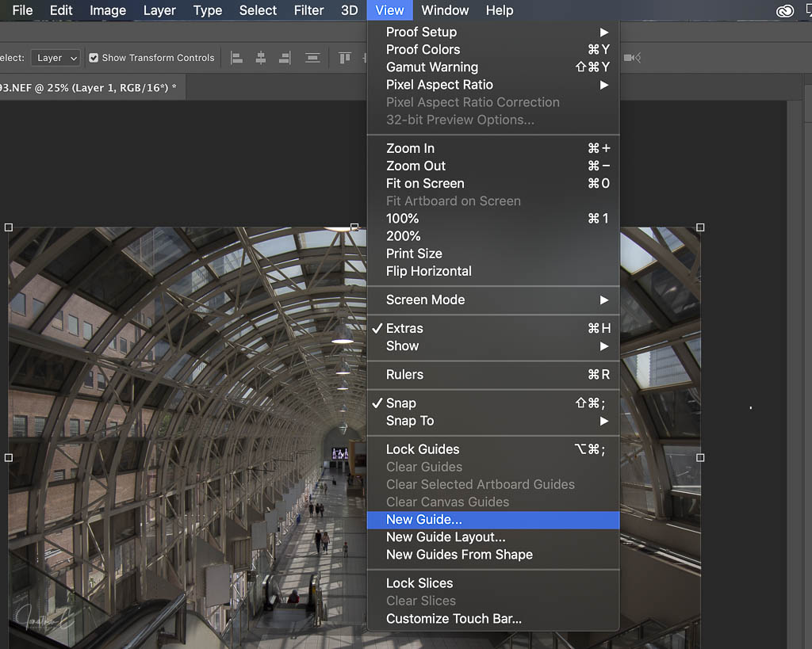Screen dimensions: 812x649
Task: Uncheck Extras in the View menu
Action: click(x=404, y=328)
